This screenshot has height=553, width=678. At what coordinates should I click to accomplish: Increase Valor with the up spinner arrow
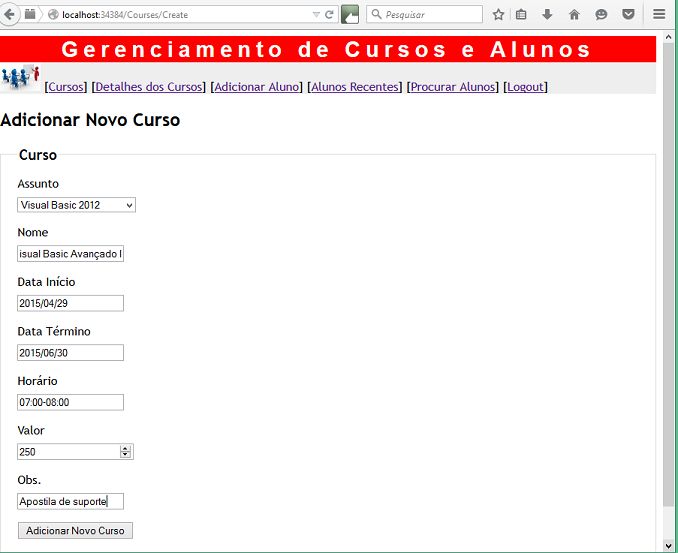pos(125,449)
